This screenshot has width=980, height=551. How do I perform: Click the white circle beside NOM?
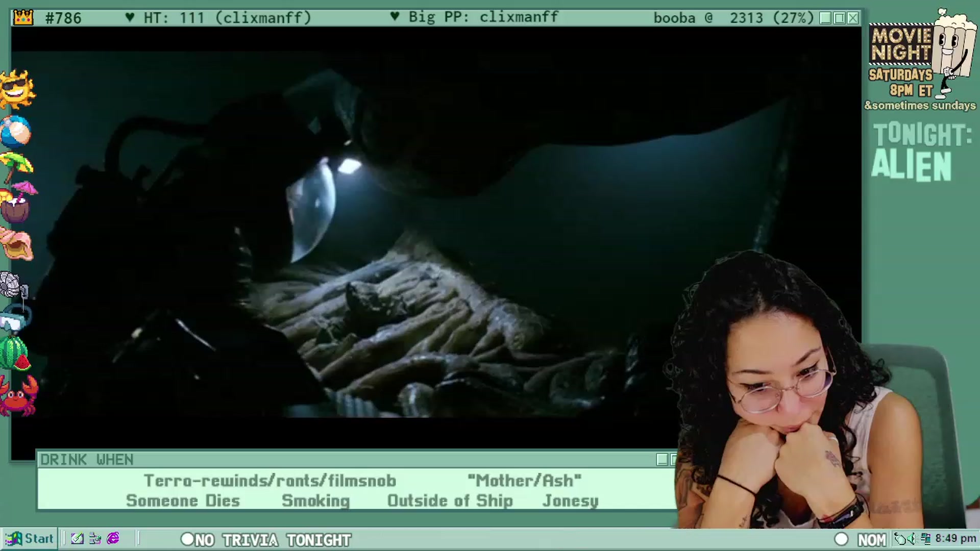tap(841, 539)
